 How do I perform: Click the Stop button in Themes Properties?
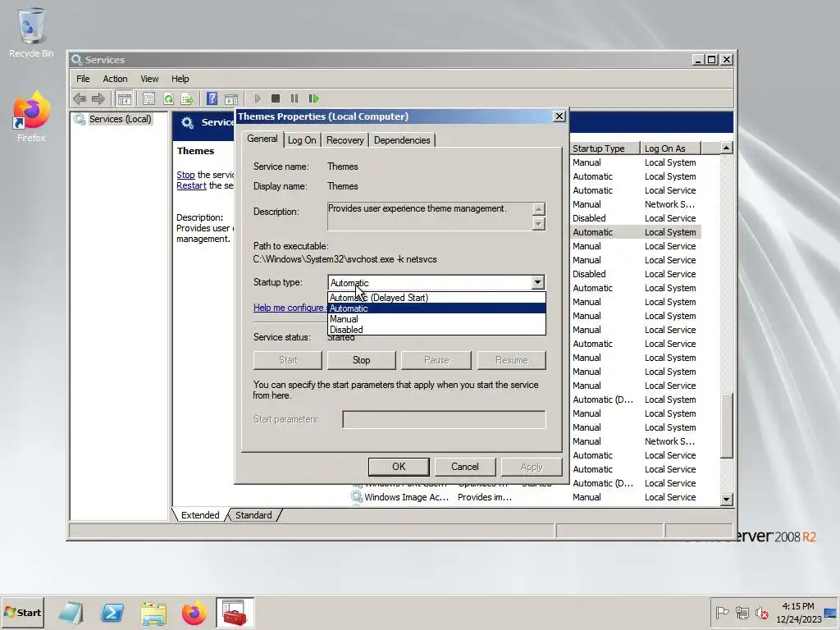pos(361,360)
